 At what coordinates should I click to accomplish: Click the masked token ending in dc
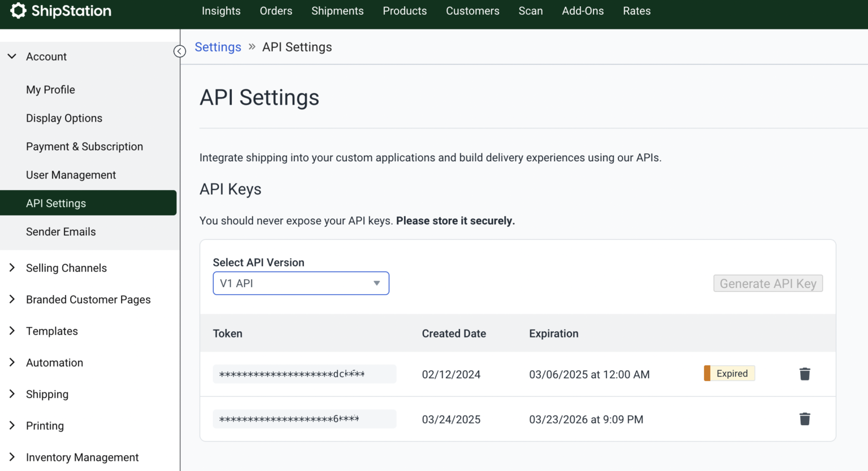click(x=304, y=374)
